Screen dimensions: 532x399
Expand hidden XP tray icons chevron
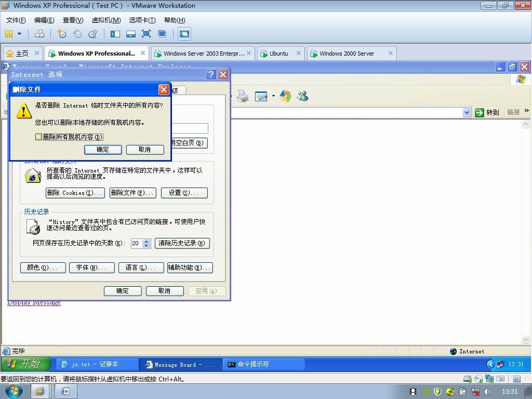[x=490, y=364]
